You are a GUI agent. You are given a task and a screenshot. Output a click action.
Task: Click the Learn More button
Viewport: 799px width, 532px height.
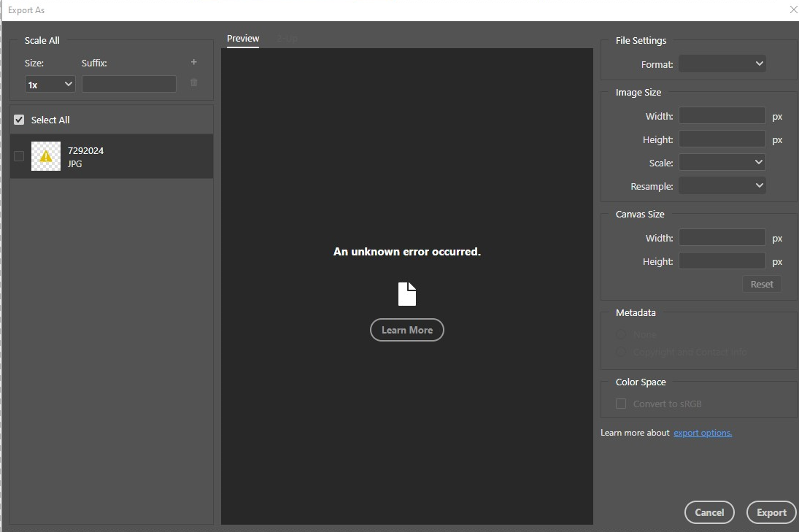tap(407, 330)
